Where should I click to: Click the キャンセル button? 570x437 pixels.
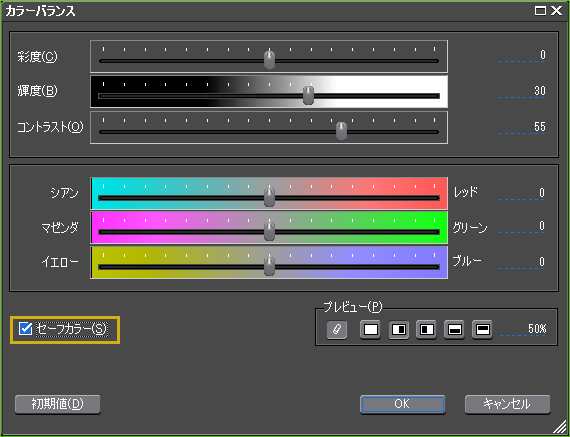tap(507, 404)
